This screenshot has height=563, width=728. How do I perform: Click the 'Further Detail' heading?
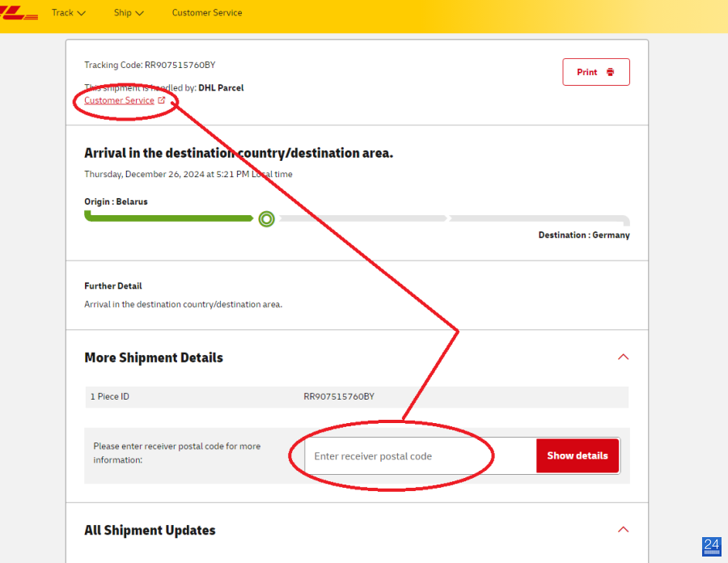(x=112, y=286)
